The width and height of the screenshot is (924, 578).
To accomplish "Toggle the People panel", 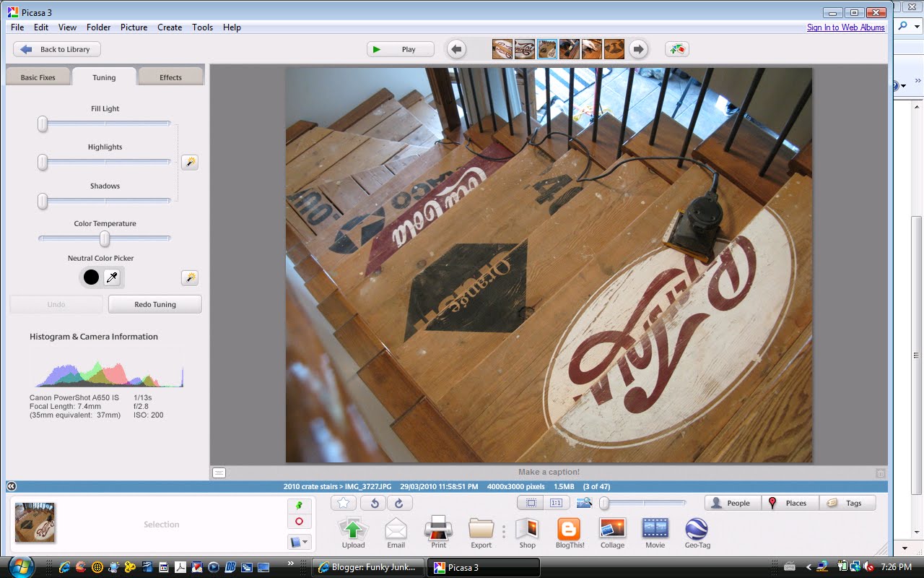I will (733, 503).
